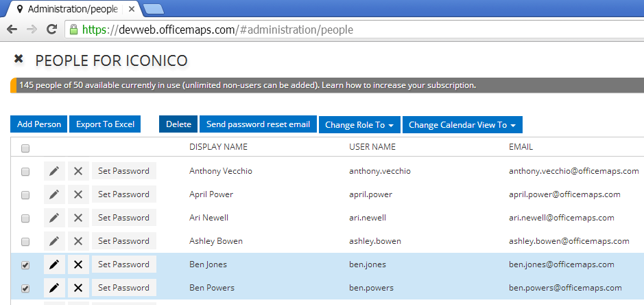This screenshot has height=305, width=644.
Task: Click user name ben.jones
Action: (x=367, y=264)
